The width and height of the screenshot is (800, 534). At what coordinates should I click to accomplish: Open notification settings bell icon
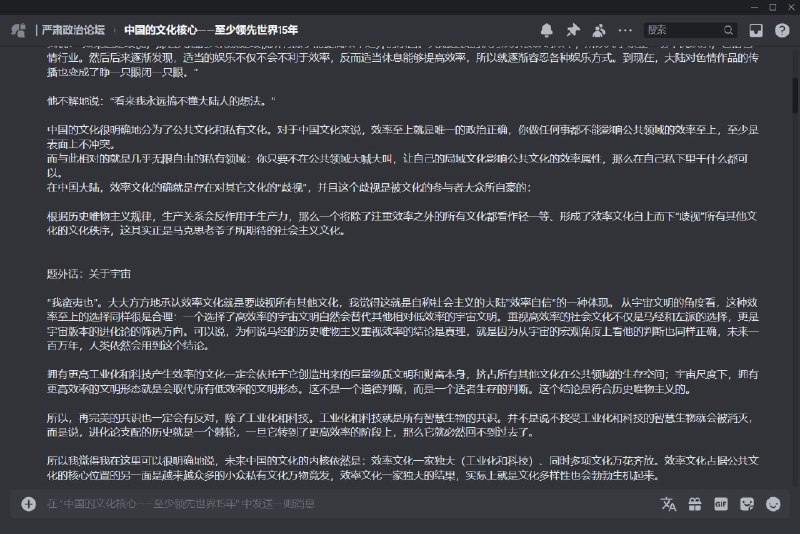pyautogui.click(x=546, y=30)
